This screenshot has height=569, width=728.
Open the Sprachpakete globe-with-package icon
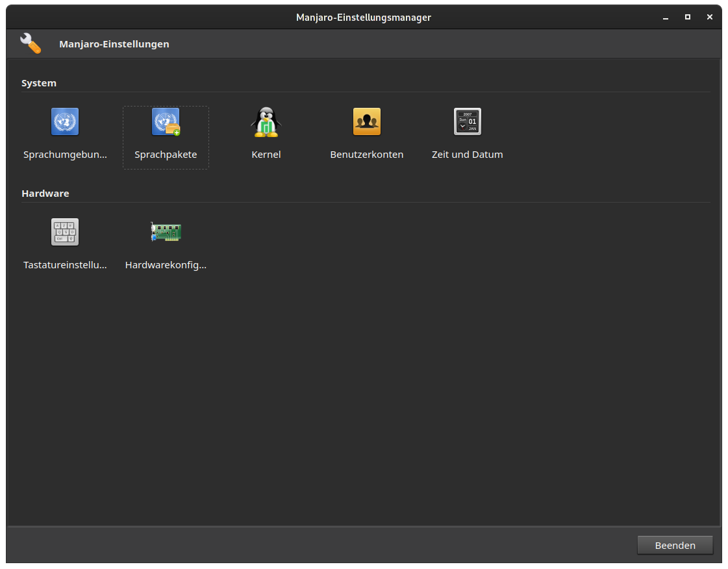coord(166,121)
